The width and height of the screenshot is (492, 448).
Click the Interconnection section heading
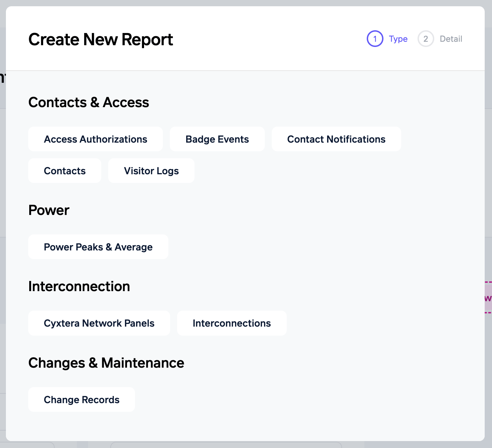click(79, 286)
